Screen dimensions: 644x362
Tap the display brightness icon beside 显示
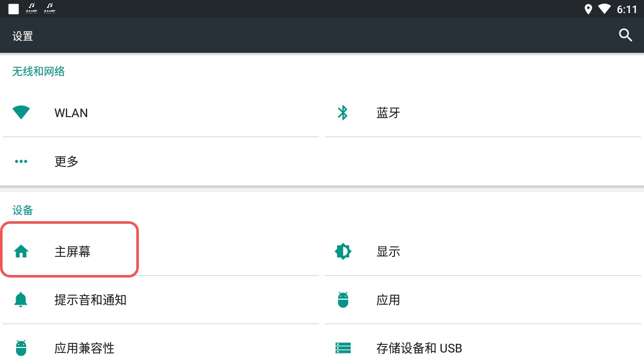click(343, 251)
